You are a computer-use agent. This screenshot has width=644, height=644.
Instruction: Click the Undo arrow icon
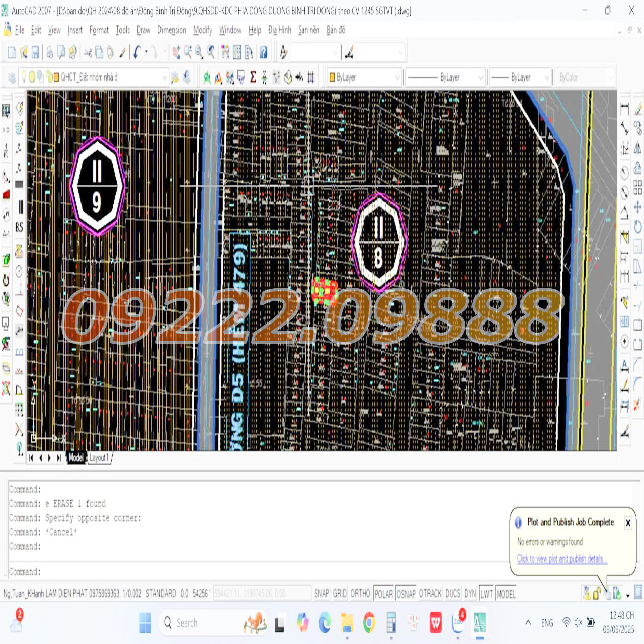(137, 52)
